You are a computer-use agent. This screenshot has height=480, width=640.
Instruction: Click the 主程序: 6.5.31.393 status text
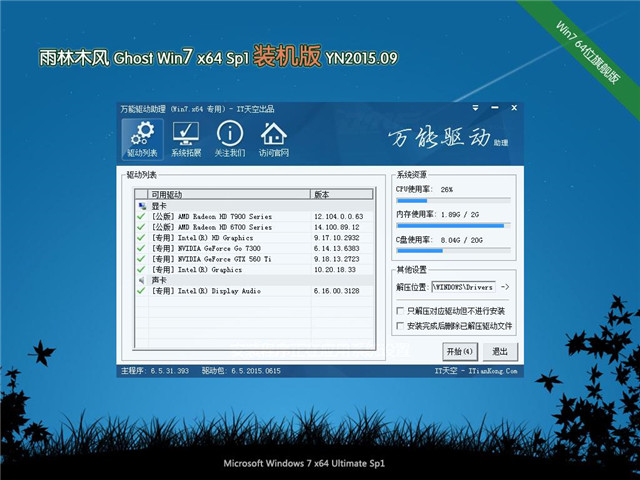(x=155, y=371)
